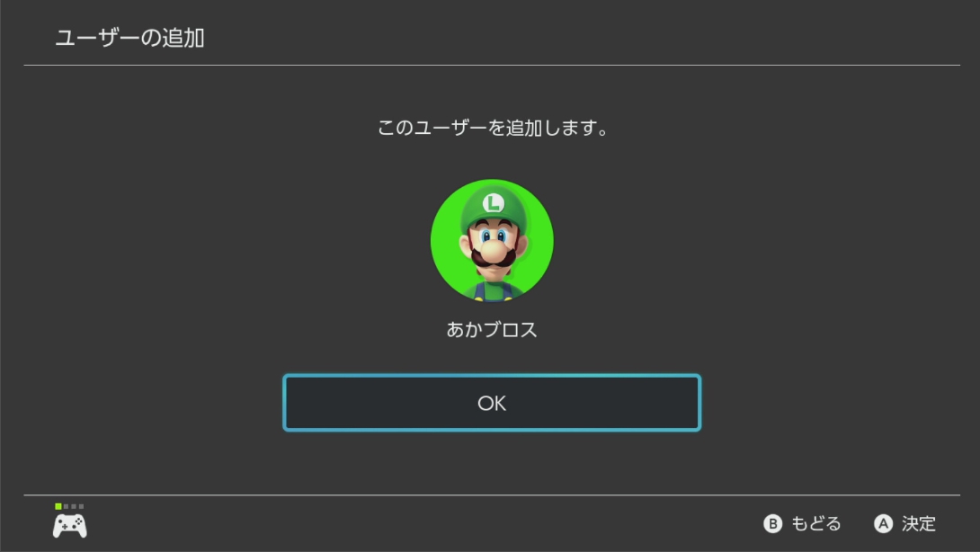980x552 pixels.
Task: Go back using the もどる label
Action: 816,523
